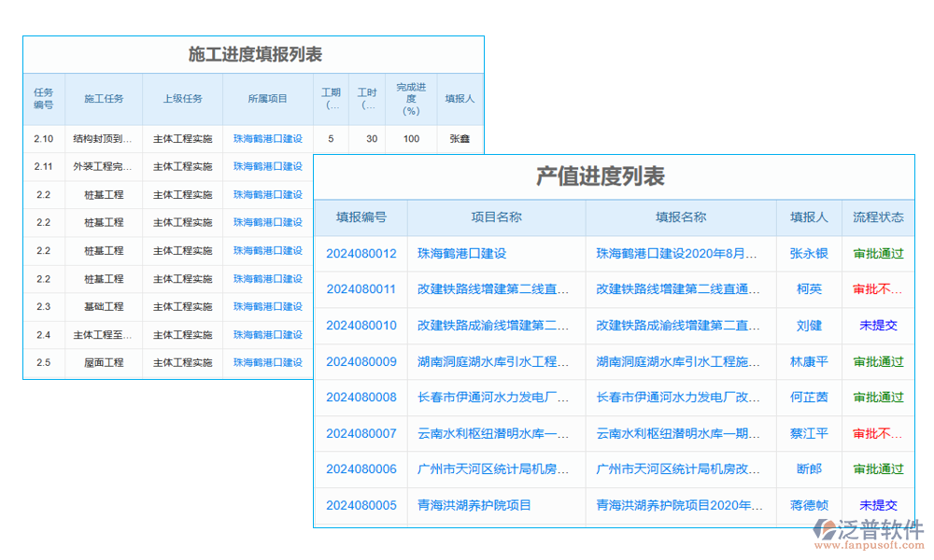Open report number 2024080005 link

pyautogui.click(x=361, y=505)
